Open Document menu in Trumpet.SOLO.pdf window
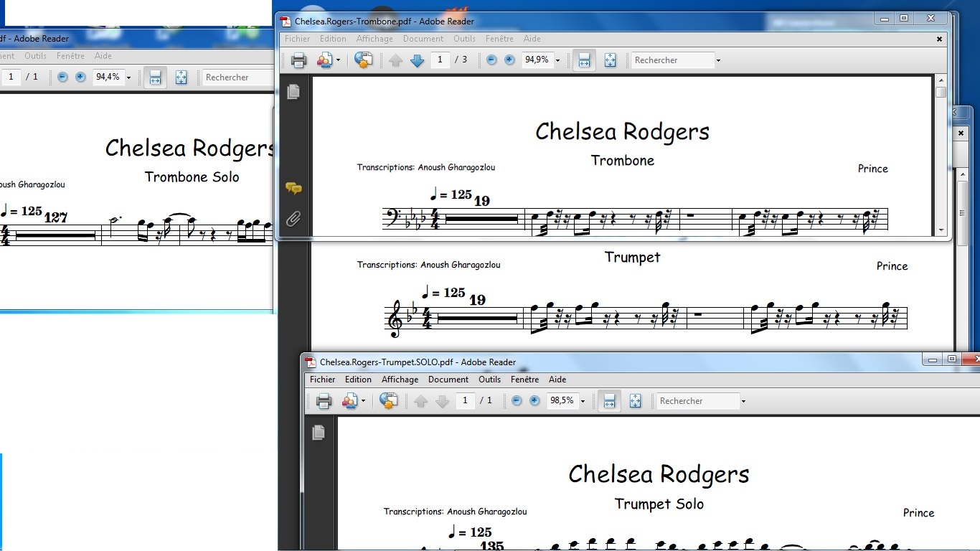This screenshot has height=551, width=980. pos(448,380)
